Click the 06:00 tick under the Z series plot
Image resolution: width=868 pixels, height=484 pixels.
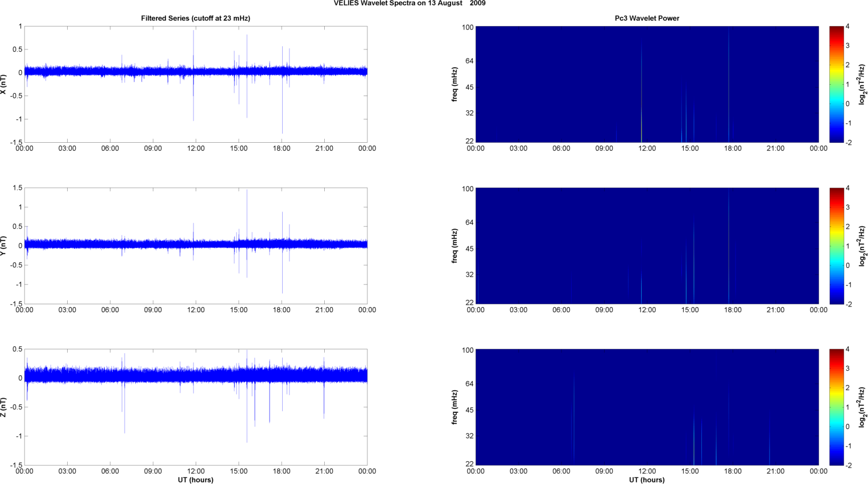click(110, 471)
